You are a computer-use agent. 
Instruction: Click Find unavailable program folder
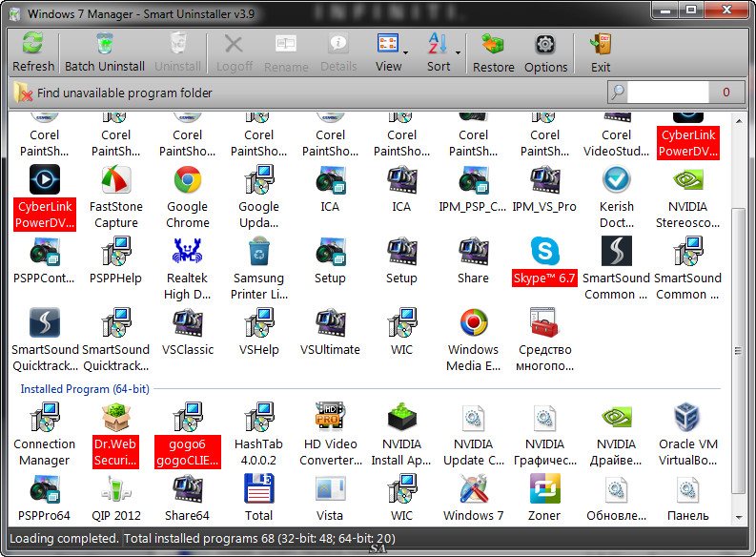[113, 93]
